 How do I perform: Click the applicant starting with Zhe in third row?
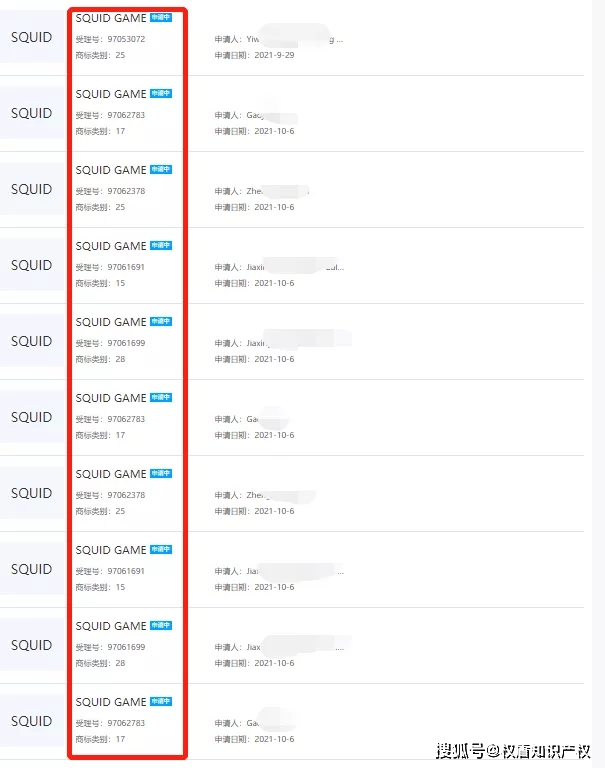click(x=262, y=191)
